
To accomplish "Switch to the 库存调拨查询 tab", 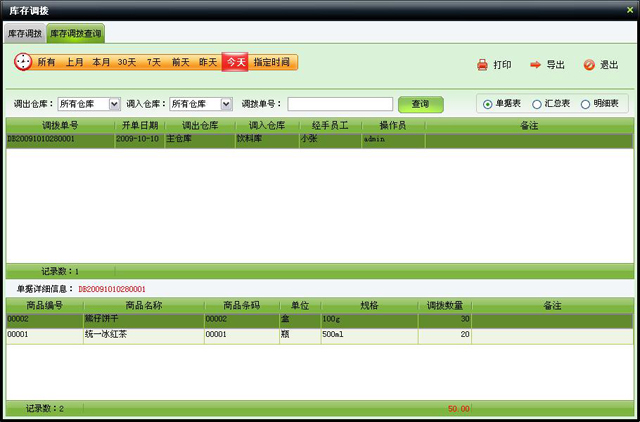I will pyautogui.click(x=75, y=34).
